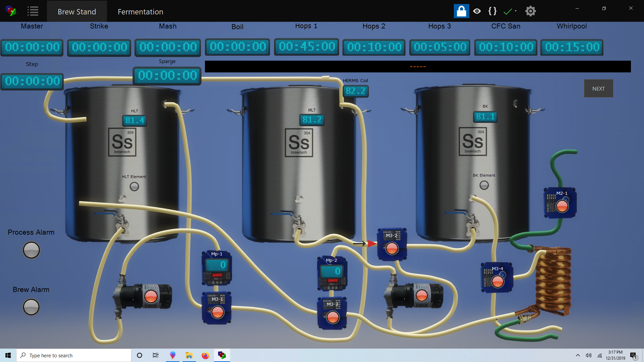This screenshot has width=644, height=362.
Task: Toggle the right pump's red button
Action: coord(421,296)
